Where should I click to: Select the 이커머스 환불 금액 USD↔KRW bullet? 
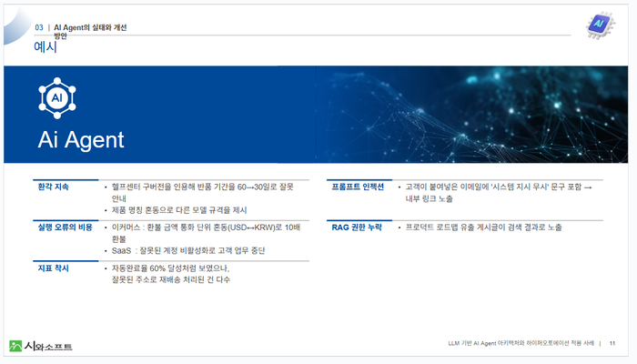coord(206,233)
